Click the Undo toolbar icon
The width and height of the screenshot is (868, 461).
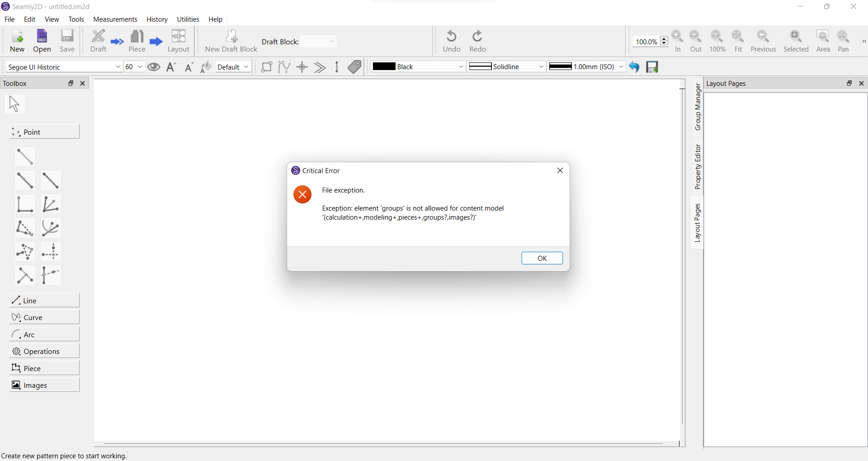click(451, 41)
